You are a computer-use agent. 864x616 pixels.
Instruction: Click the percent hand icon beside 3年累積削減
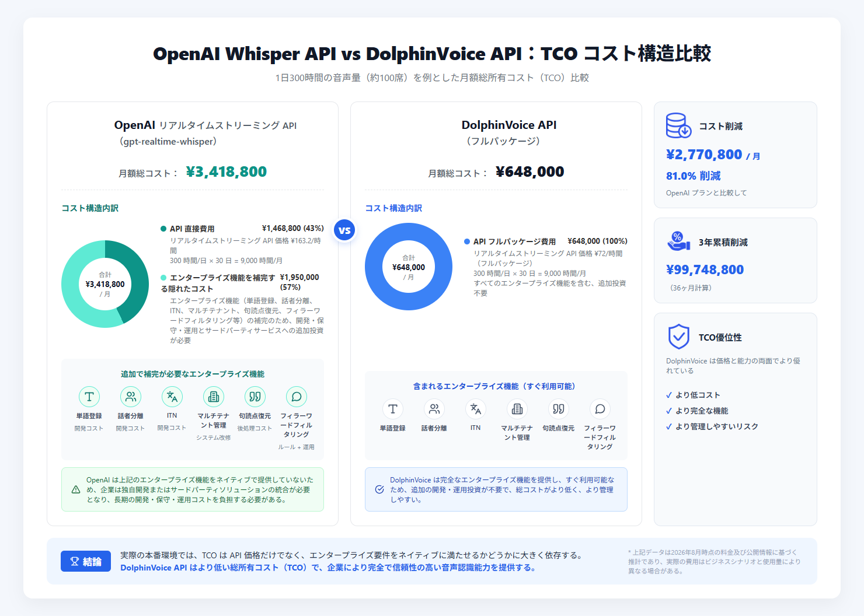coord(678,242)
